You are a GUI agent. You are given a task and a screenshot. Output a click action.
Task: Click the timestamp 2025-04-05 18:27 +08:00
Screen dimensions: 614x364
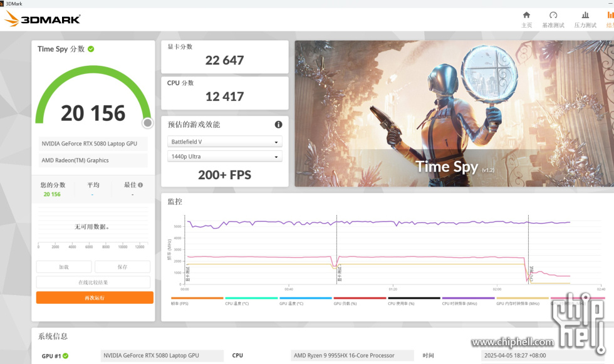click(515, 355)
